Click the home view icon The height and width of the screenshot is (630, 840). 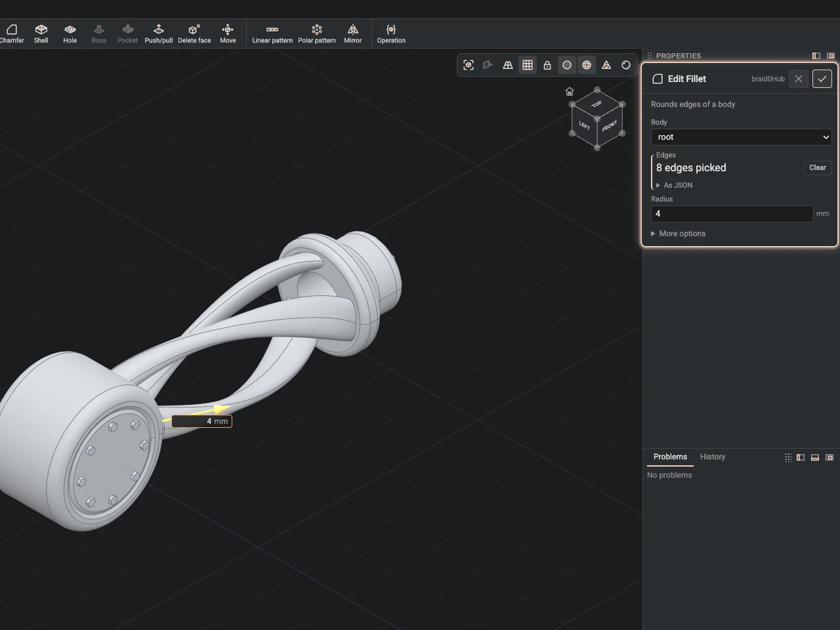pyautogui.click(x=570, y=91)
